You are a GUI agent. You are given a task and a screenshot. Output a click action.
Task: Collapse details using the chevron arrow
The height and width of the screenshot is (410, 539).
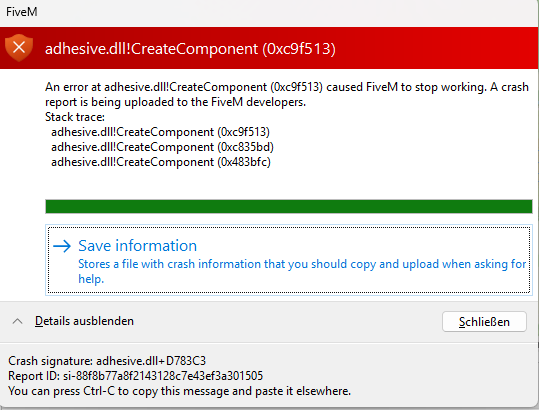pyautogui.click(x=17, y=321)
